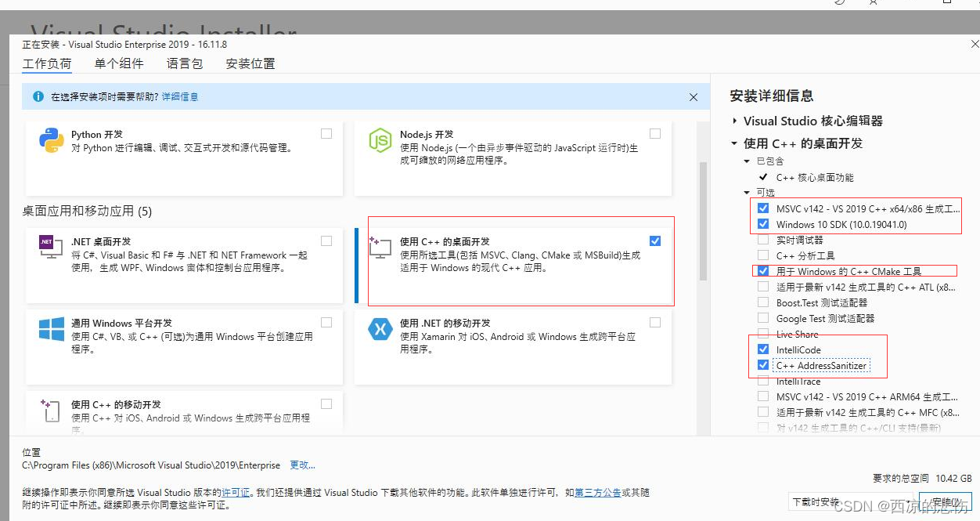The image size is (980, 521).
Task: Collapse the 已包含 group
Action: click(747, 161)
